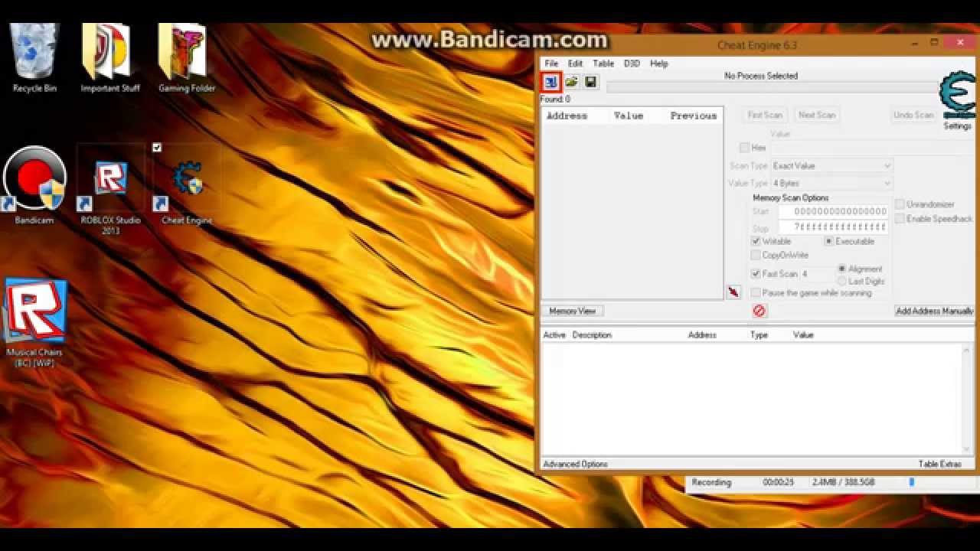Open the Memory View button
Screen dimensions: 980x551
click(x=573, y=311)
